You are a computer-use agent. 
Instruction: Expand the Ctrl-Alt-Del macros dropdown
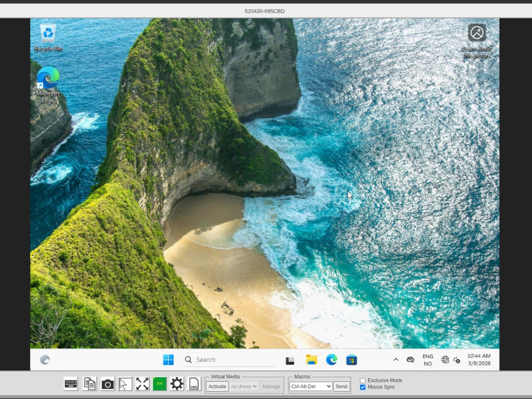point(311,387)
